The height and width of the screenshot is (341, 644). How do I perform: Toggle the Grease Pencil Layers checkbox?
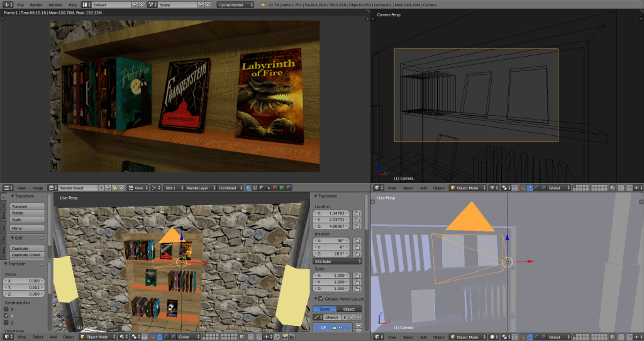pyautogui.click(x=321, y=298)
